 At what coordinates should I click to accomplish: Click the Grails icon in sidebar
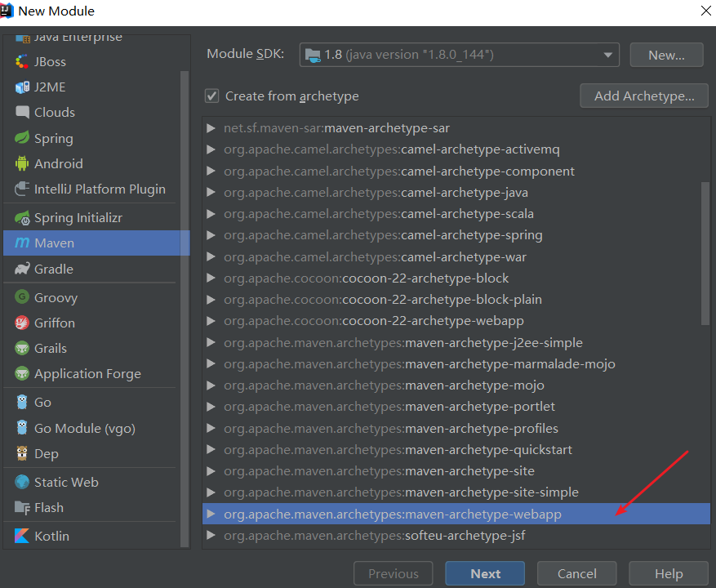pyautogui.click(x=22, y=348)
